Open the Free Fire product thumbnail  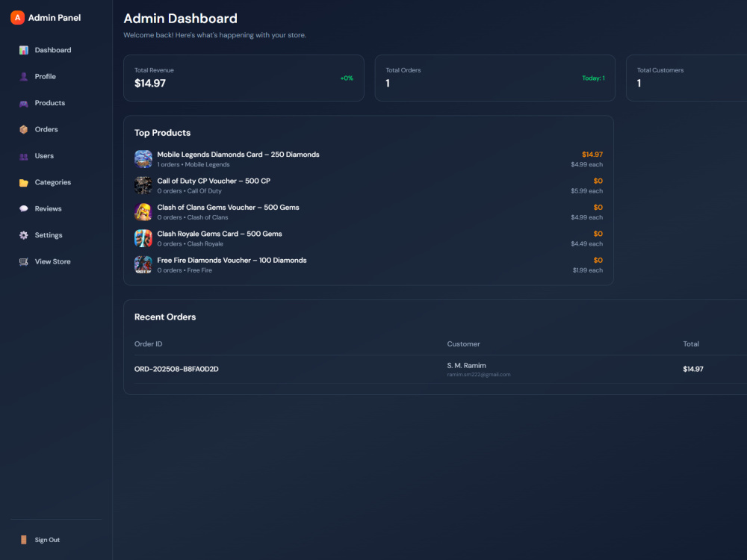(x=143, y=265)
